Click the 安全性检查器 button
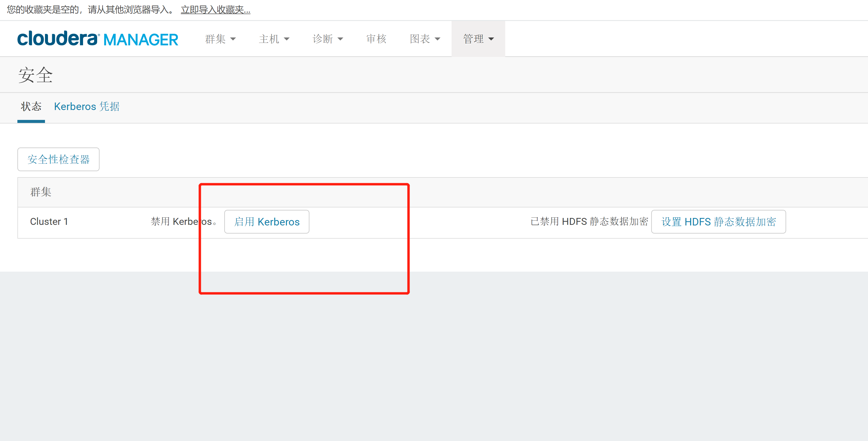868x441 pixels. tap(58, 159)
